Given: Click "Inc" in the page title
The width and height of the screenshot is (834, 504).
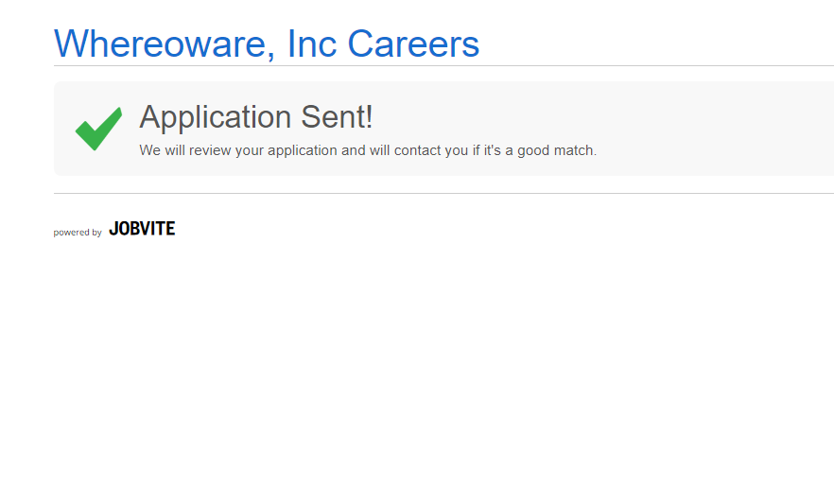Looking at the screenshot, I should [311, 44].
